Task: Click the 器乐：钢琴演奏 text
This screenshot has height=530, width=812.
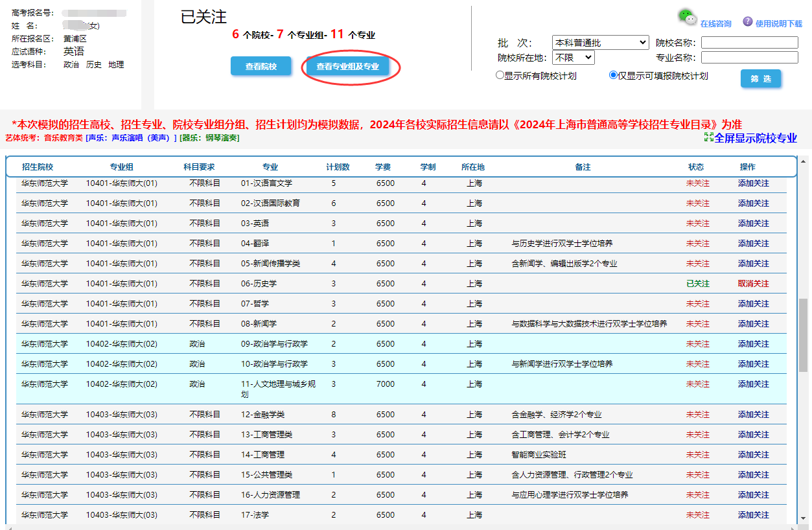Action: tap(210, 138)
